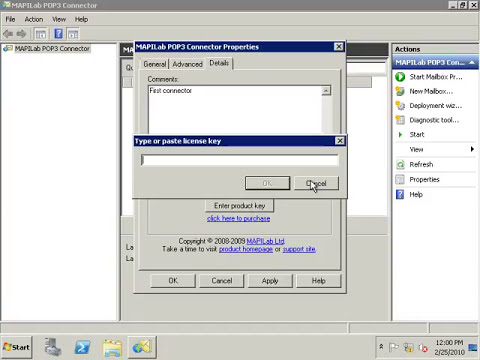Screen dimensions: 480x360
Task: Open the File menu
Action: pyautogui.click(x=10, y=19)
